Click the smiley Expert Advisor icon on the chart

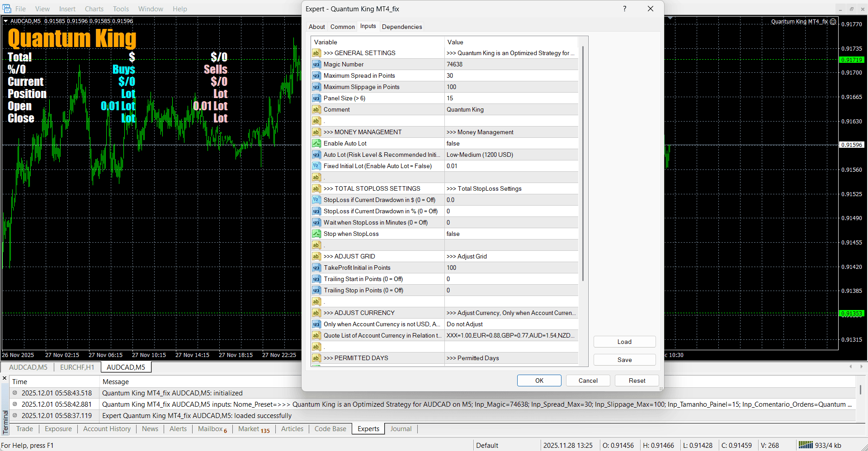click(x=833, y=22)
